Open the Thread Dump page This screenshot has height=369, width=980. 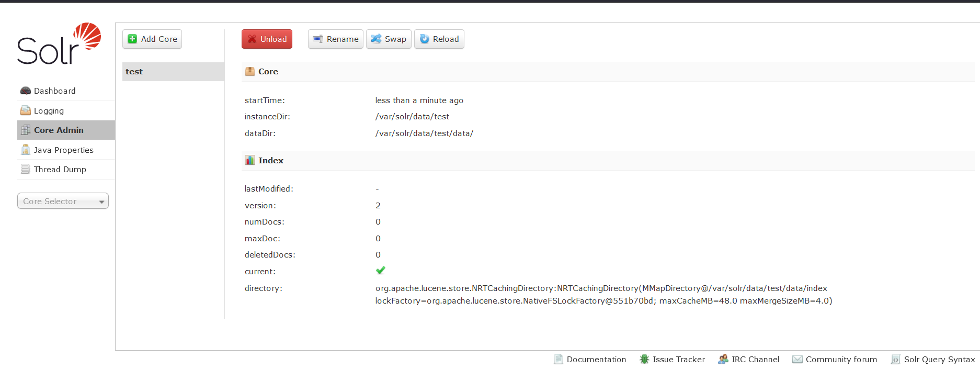66,170
